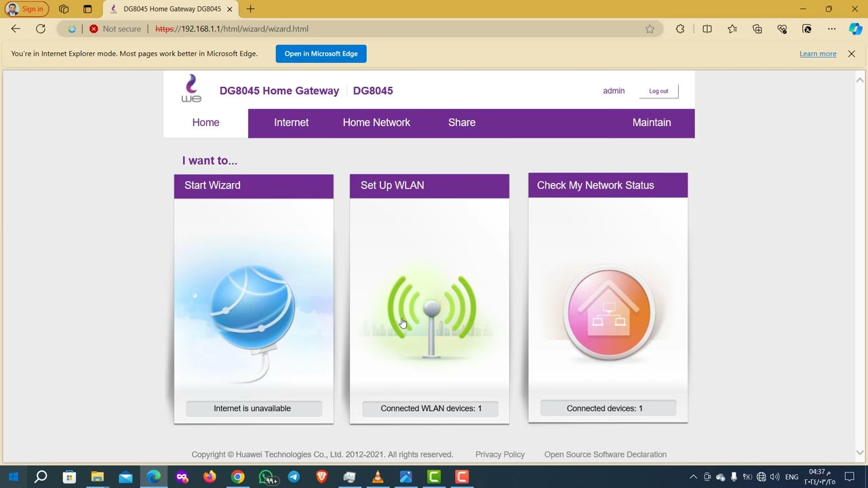Open the Privacy Policy link
868x488 pixels.
click(500, 455)
